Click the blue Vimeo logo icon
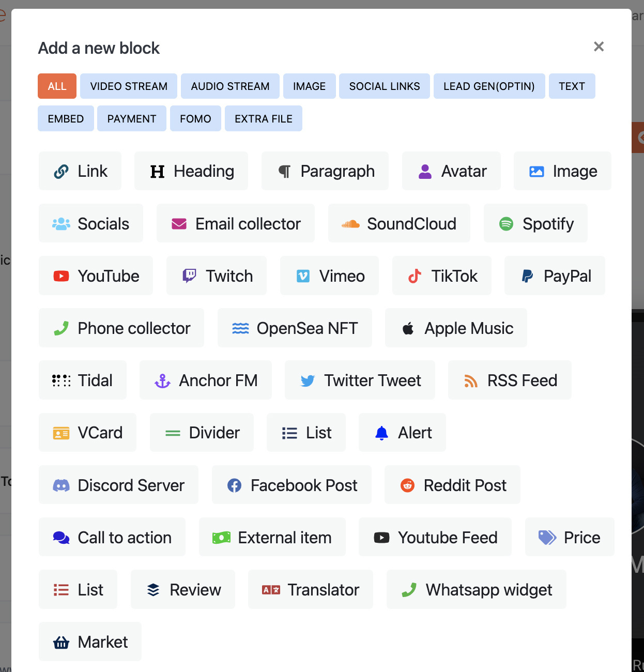Image resolution: width=644 pixels, height=672 pixels. 303,276
